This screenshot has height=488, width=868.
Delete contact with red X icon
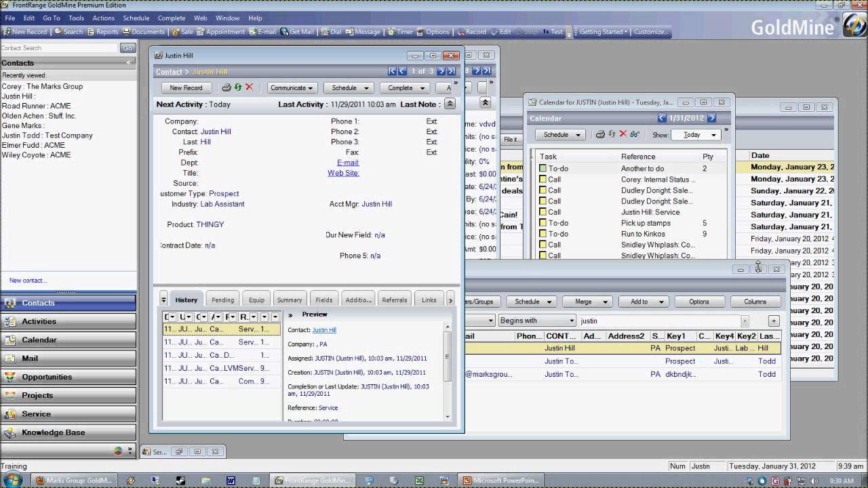[249, 87]
